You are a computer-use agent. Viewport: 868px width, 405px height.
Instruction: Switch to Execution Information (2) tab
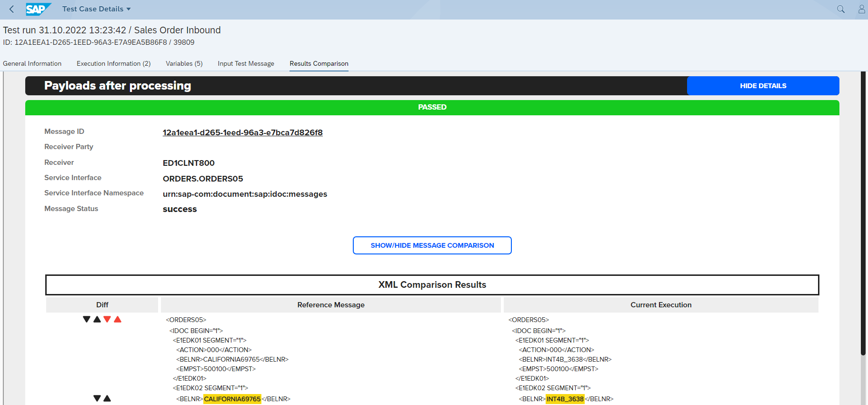point(113,63)
